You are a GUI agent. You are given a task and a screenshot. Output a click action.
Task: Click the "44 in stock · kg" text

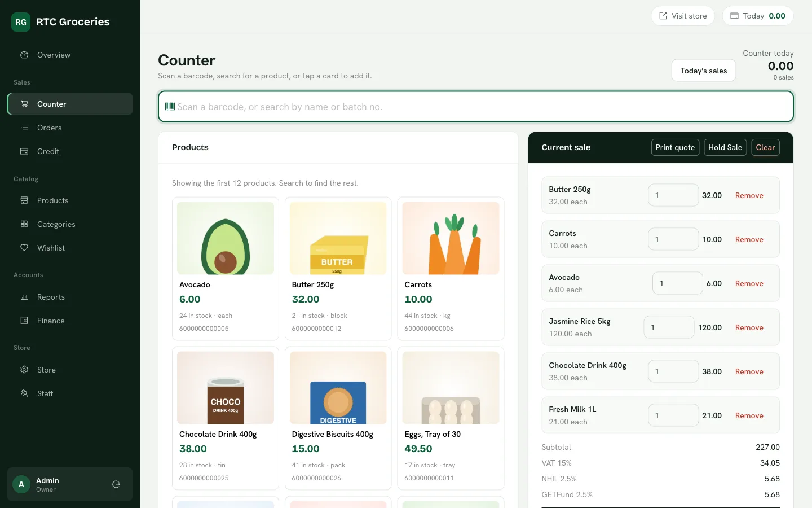[x=427, y=316]
